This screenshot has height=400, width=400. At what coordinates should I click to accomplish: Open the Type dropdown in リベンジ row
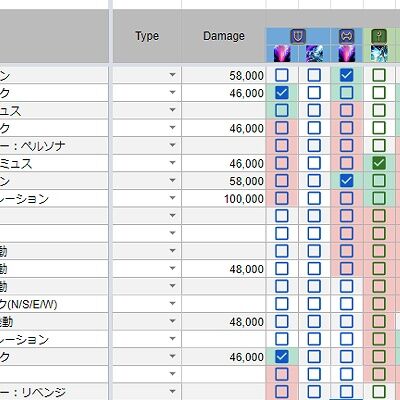(x=172, y=392)
